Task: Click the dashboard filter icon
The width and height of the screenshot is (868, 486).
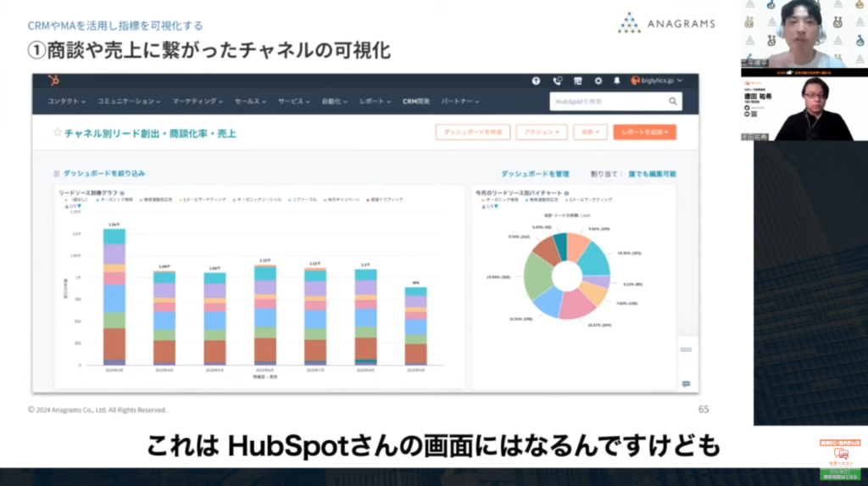Action: [x=57, y=174]
